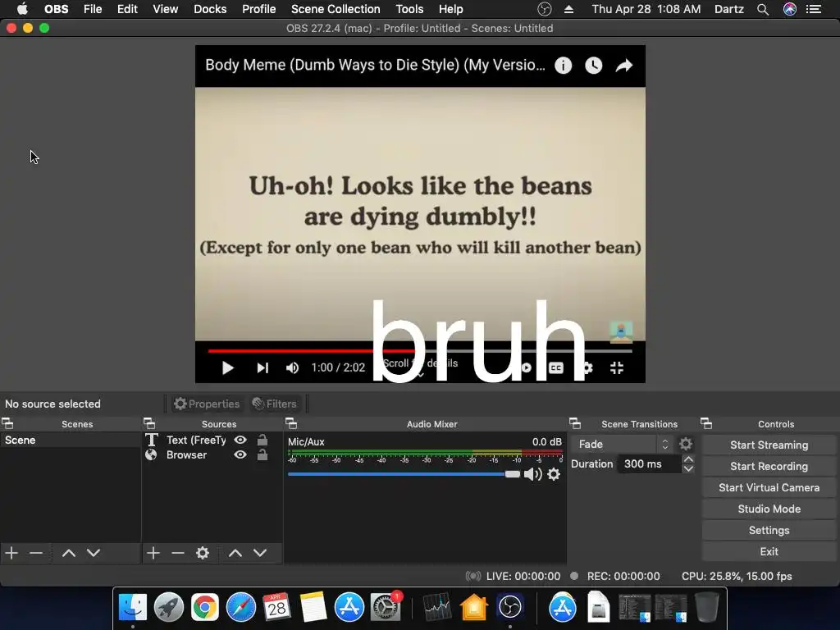Screen dimensions: 840x630
Task: Pop out the Controls dock icon
Action: pyautogui.click(x=706, y=424)
